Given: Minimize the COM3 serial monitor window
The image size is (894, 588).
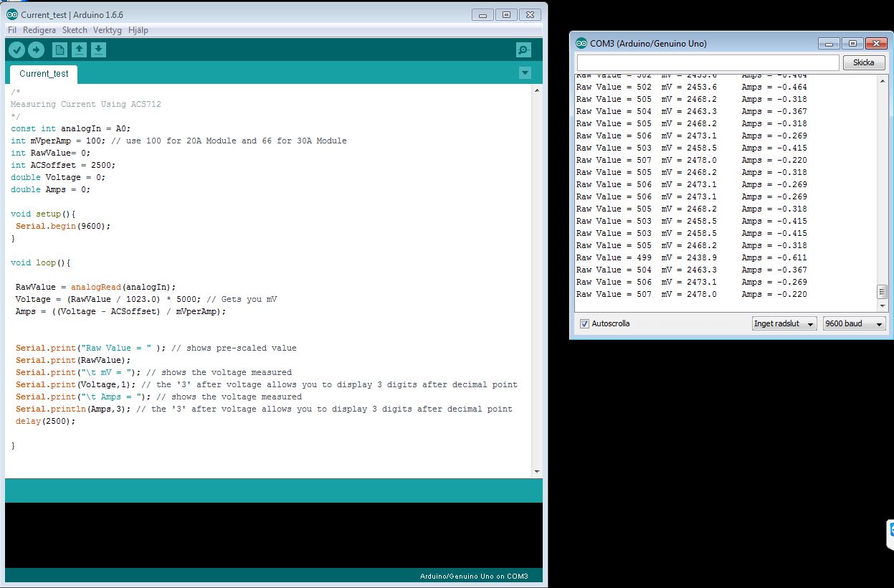Looking at the screenshot, I should point(829,43).
